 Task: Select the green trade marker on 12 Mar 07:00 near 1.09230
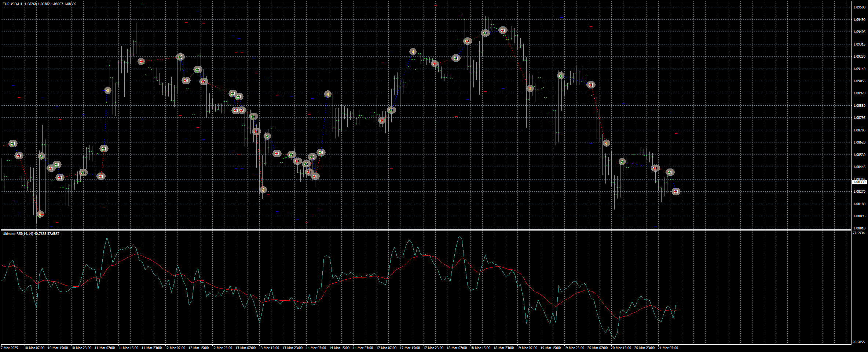180,57
